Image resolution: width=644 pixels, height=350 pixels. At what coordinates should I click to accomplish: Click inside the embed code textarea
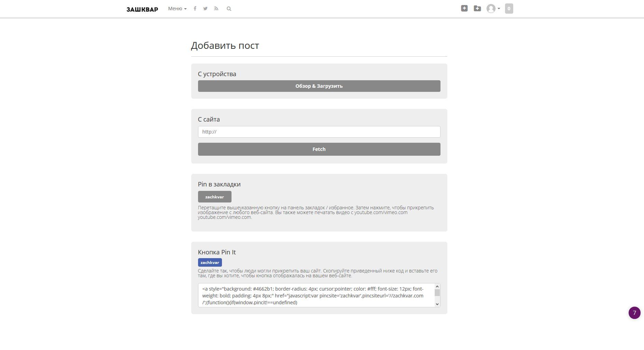pyautogui.click(x=314, y=295)
